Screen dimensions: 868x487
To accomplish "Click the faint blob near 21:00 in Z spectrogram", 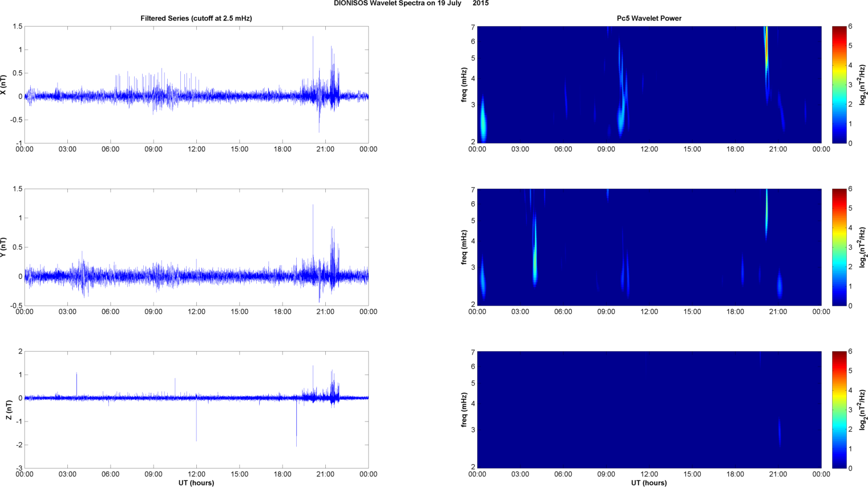I will [x=780, y=432].
